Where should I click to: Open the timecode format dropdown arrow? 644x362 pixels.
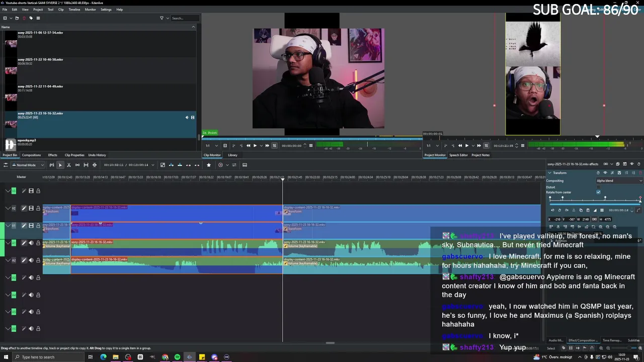(x=153, y=165)
